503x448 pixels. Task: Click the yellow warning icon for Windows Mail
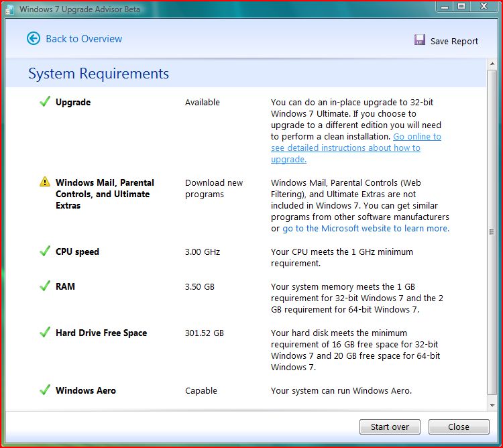click(45, 182)
